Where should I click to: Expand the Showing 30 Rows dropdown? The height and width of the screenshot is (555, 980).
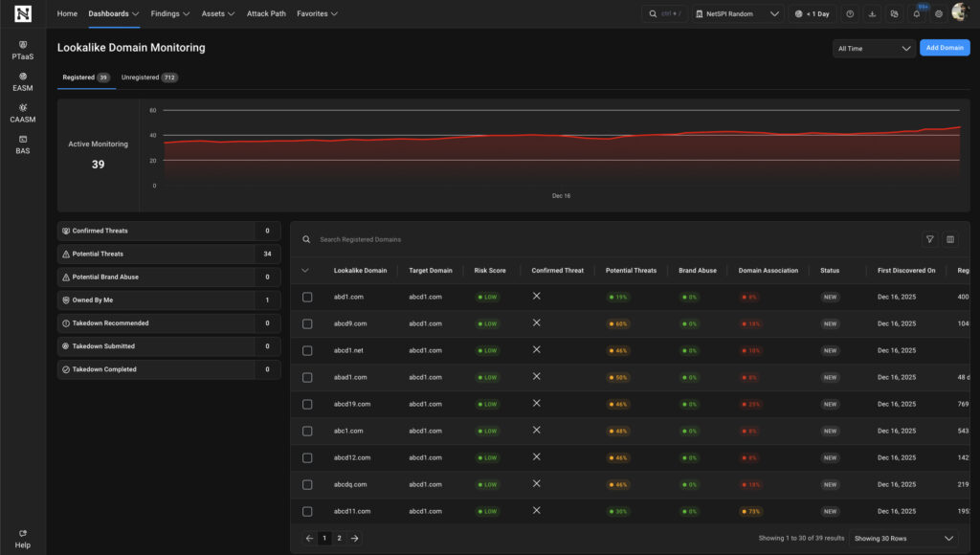(902, 539)
